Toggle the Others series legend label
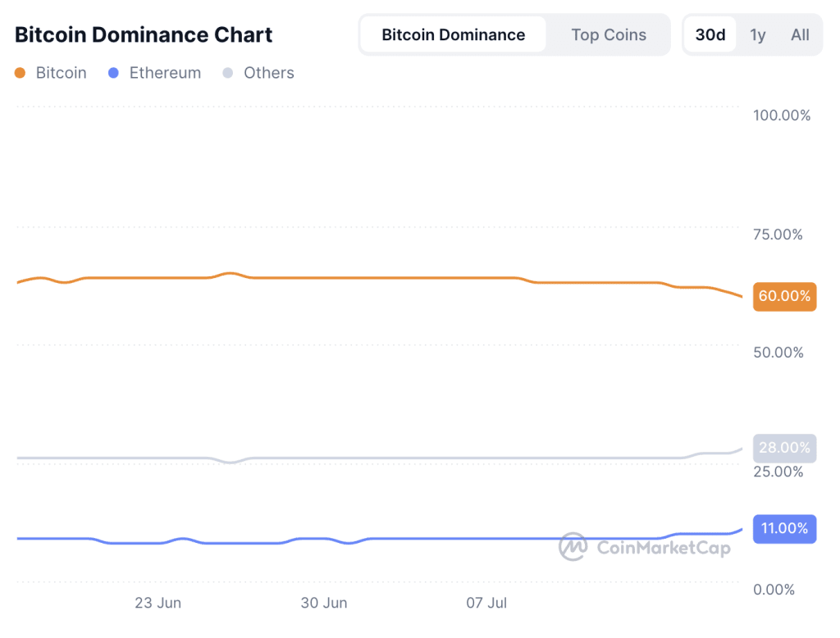840x638 pixels. (269, 73)
